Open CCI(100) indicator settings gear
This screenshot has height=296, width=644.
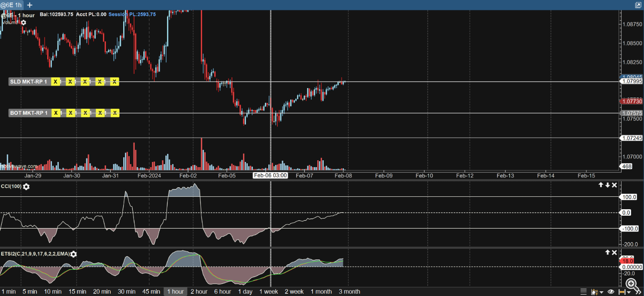pyautogui.click(x=26, y=186)
